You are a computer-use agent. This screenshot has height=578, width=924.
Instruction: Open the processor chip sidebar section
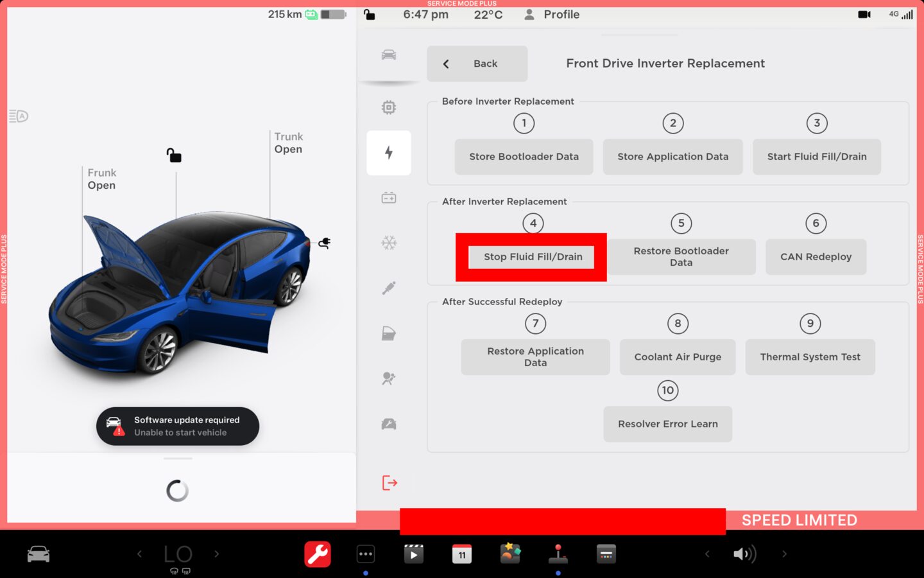point(388,107)
